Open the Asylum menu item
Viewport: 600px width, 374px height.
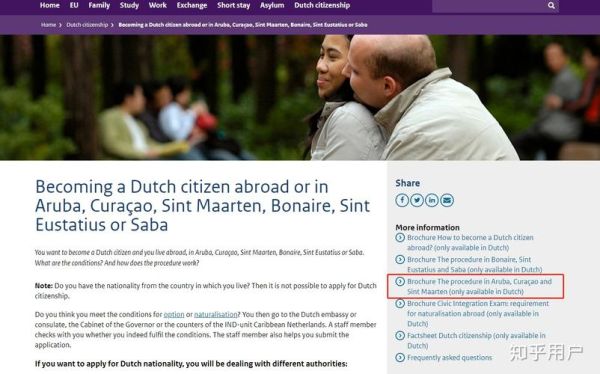click(x=272, y=5)
